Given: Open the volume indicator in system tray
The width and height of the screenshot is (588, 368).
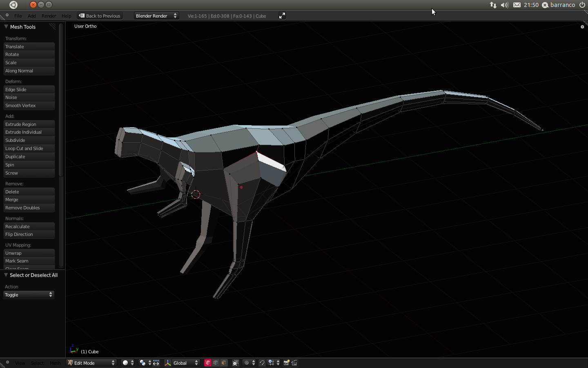Looking at the screenshot, I should (x=505, y=5).
